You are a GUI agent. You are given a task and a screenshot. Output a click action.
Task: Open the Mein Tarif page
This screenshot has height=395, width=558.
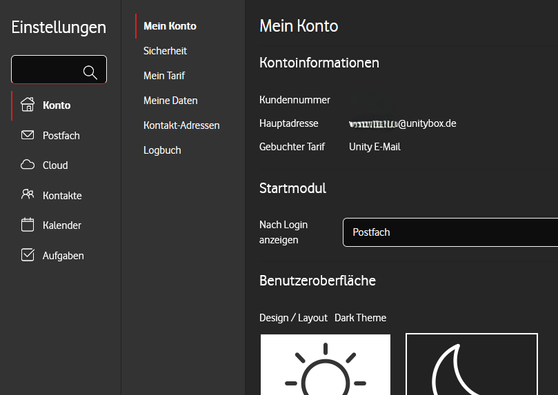[164, 75]
